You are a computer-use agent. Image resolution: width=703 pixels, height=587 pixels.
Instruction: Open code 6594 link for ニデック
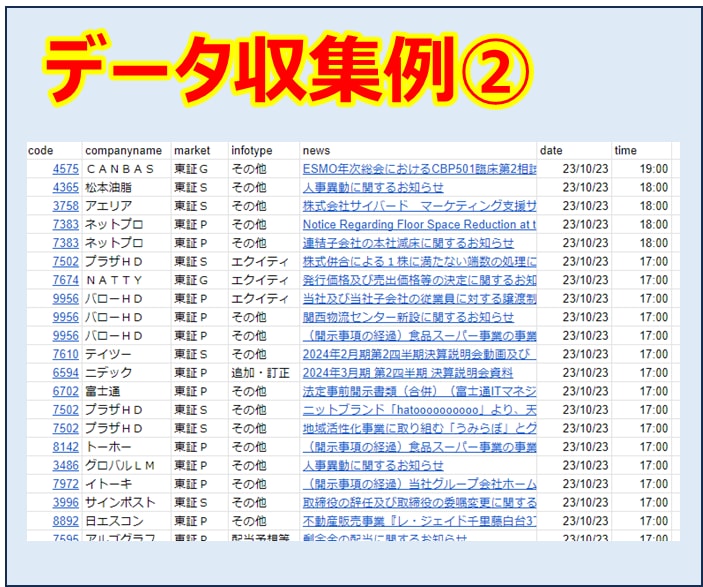[x=65, y=373]
